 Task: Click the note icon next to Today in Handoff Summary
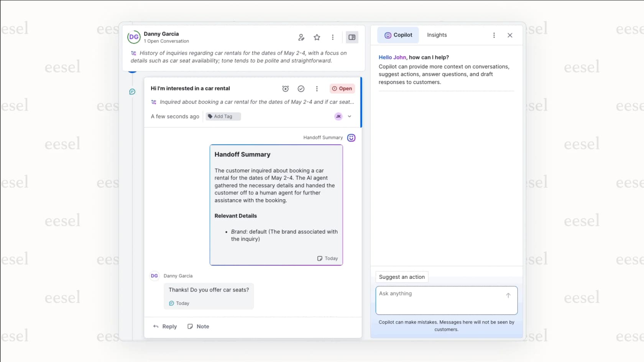pyautogui.click(x=320, y=259)
